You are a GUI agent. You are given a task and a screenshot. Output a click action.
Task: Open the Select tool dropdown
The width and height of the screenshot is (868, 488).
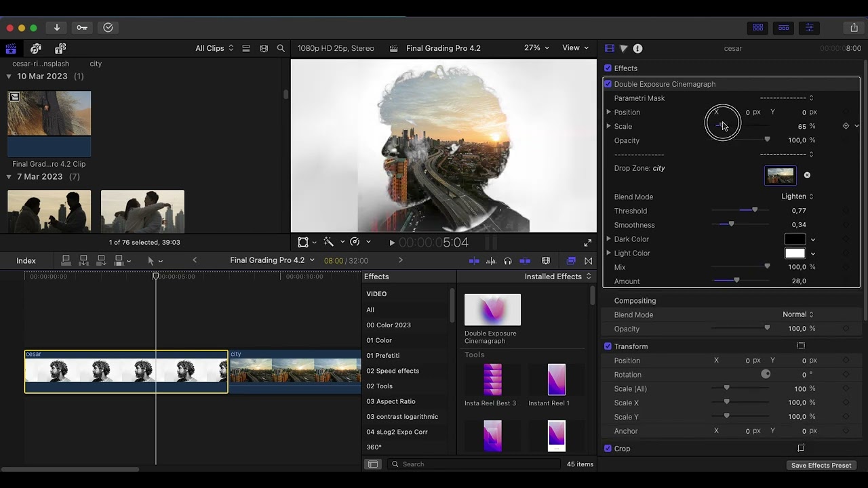[155, 261]
